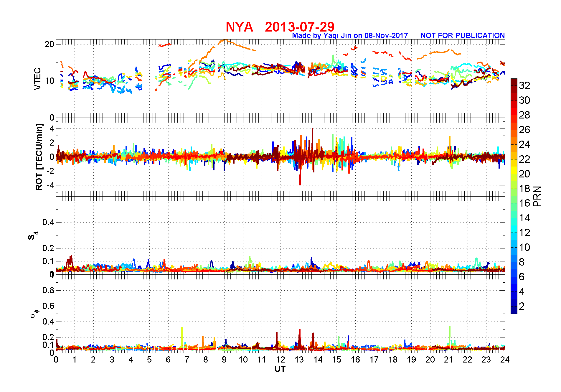Viewport: 561px width, 392px height.
Task: Click colorbar tick label 30
Action: coord(524,100)
